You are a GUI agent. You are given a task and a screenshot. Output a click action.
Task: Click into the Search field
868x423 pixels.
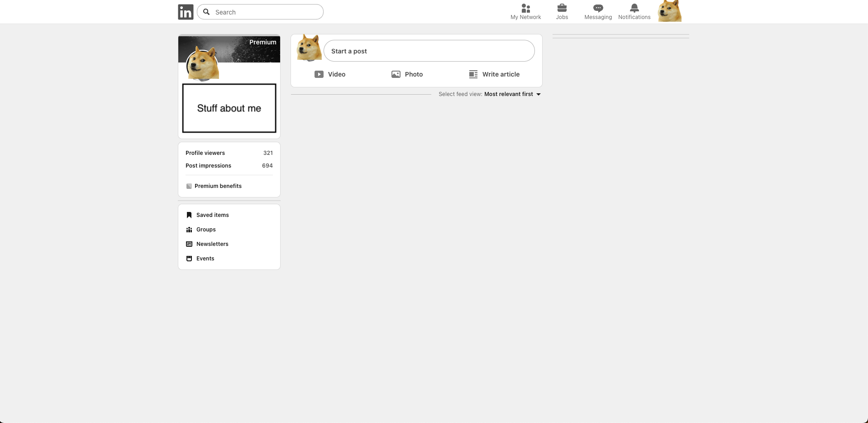(x=260, y=12)
